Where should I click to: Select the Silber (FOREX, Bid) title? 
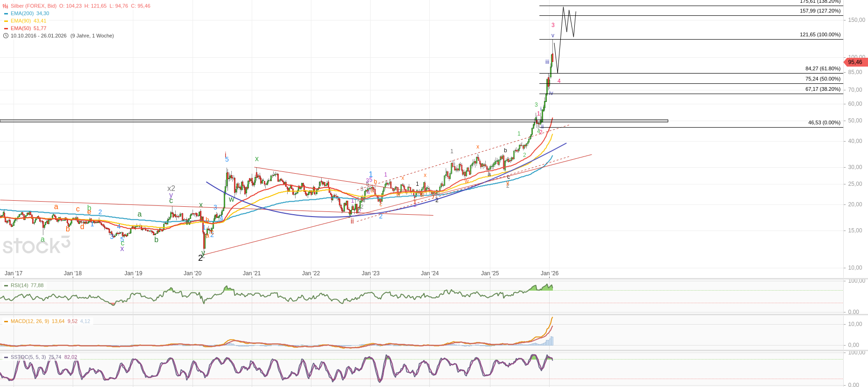[34, 6]
